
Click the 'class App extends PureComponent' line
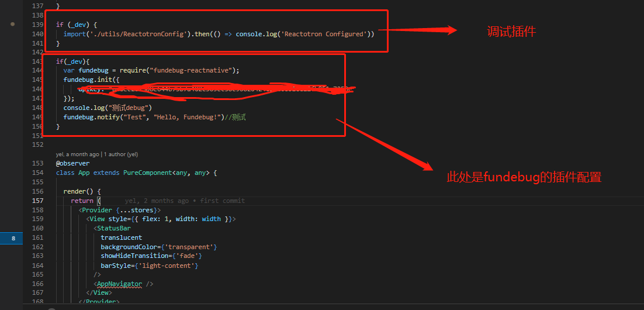136,173
